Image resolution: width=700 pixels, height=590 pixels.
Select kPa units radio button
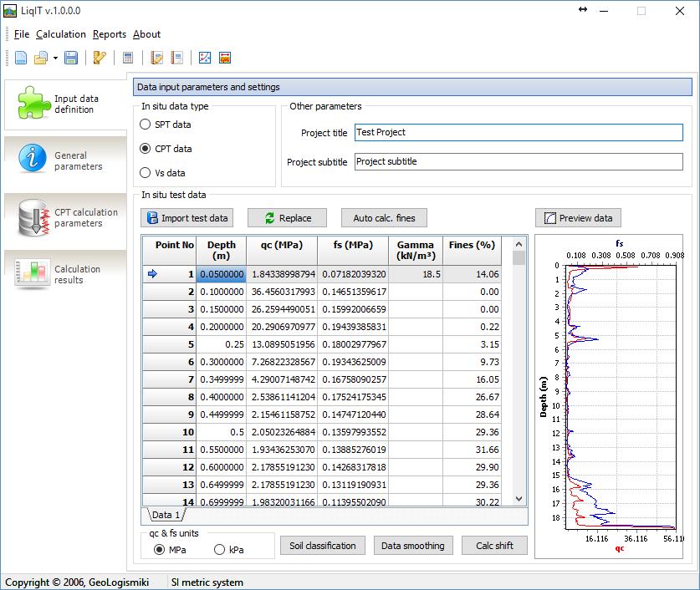tap(219, 550)
